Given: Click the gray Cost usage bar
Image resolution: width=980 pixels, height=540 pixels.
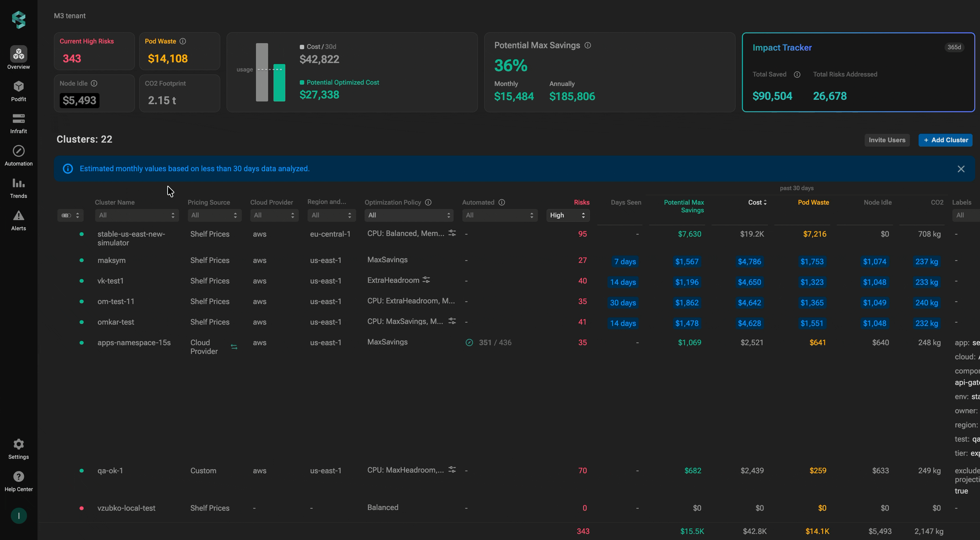Looking at the screenshot, I should 262,72.
